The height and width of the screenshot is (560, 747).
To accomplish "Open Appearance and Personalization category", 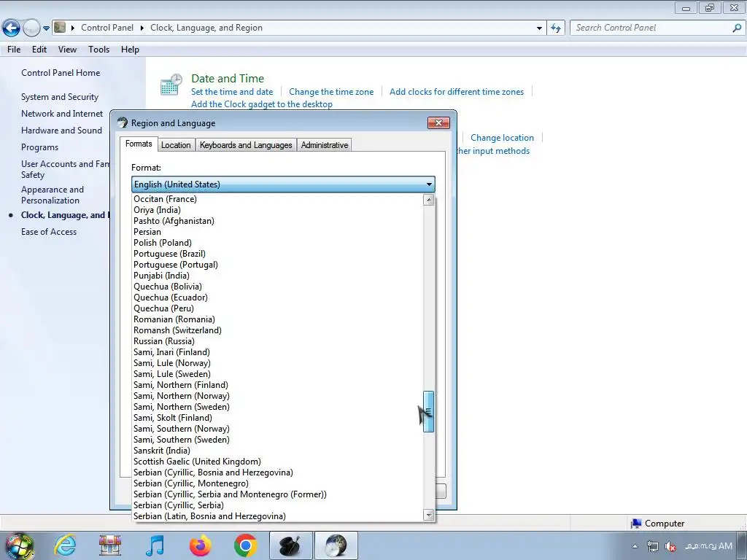I will pyautogui.click(x=53, y=195).
